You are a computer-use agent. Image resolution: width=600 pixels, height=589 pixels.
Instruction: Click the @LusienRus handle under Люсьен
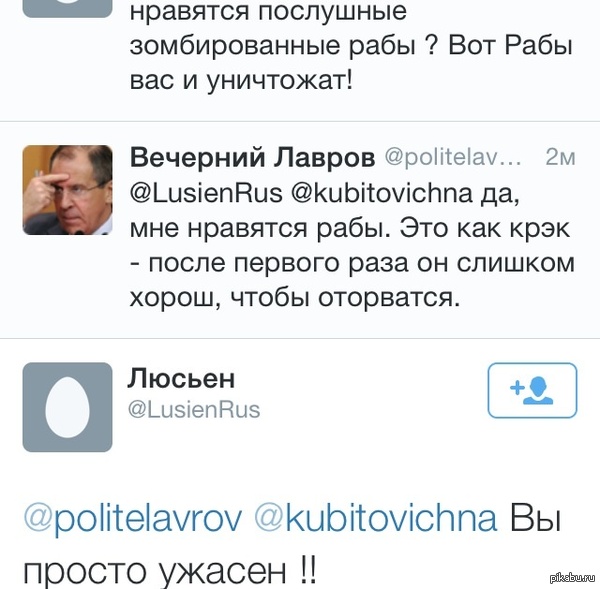tap(194, 409)
